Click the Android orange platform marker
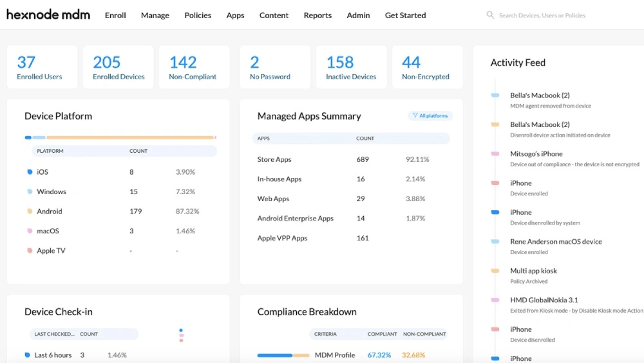Screen dimensions: 644x363 (30, 211)
